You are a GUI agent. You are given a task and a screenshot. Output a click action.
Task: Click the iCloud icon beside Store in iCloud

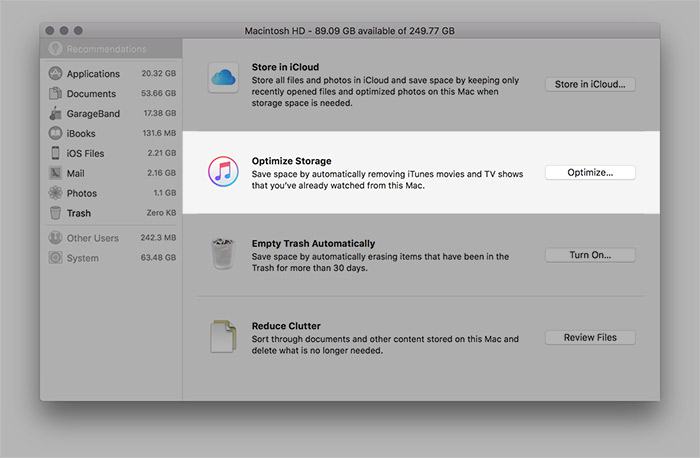pyautogui.click(x=222, y=78)
